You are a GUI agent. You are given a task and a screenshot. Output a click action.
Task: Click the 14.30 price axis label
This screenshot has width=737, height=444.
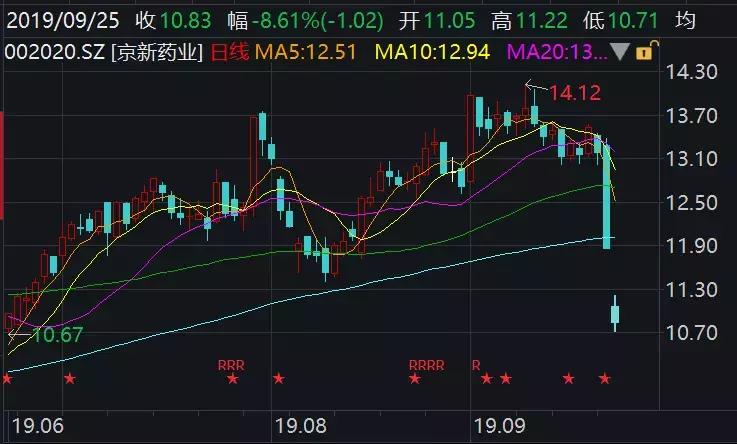click(x=692, y=72)
